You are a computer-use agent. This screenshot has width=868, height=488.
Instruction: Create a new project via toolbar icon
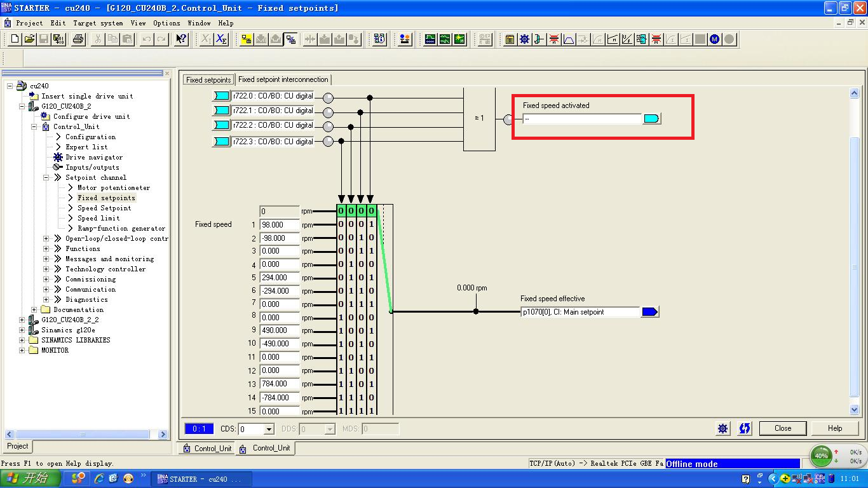[x=15, y=39]
